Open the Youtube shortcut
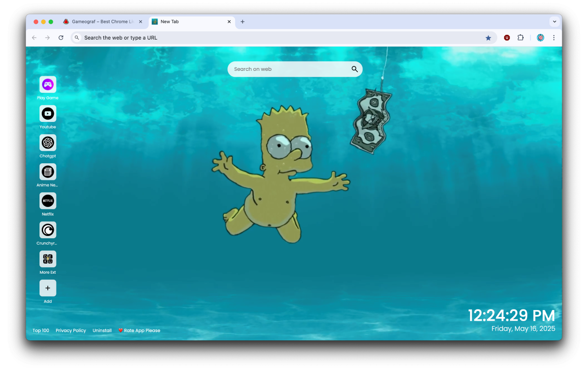This screenshot has width=588, height=368. (48, 113)
